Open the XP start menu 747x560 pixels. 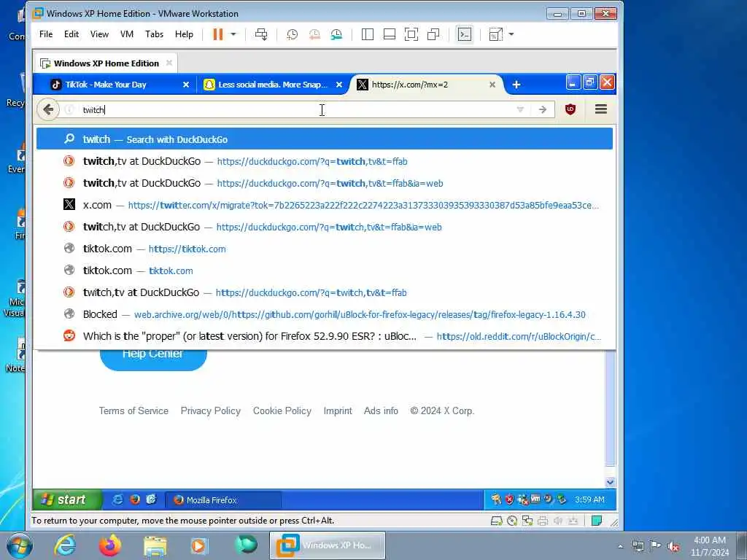67,499
